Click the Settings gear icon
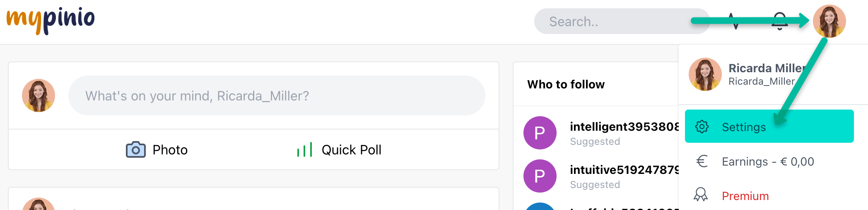Screen dimensions: 868x210 click(702, 127)
